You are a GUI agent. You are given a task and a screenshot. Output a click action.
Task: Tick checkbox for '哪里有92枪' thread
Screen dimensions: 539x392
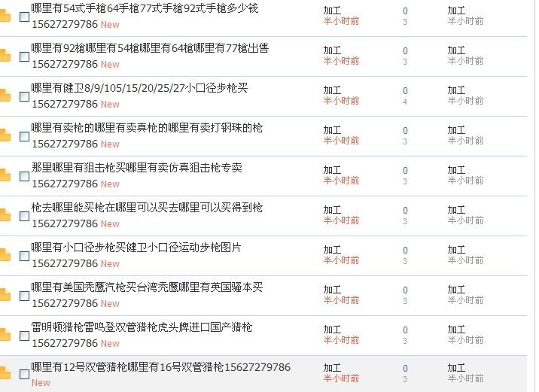pyautogui.click(x=24, y=56)
